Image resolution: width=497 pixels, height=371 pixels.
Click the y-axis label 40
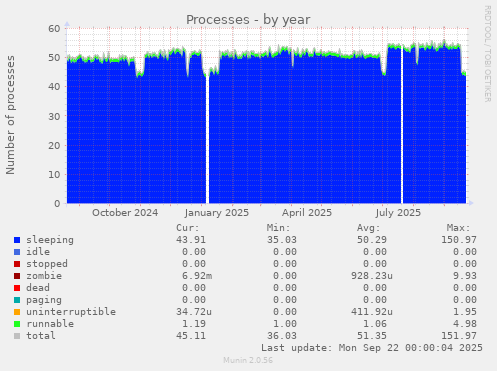54,87
